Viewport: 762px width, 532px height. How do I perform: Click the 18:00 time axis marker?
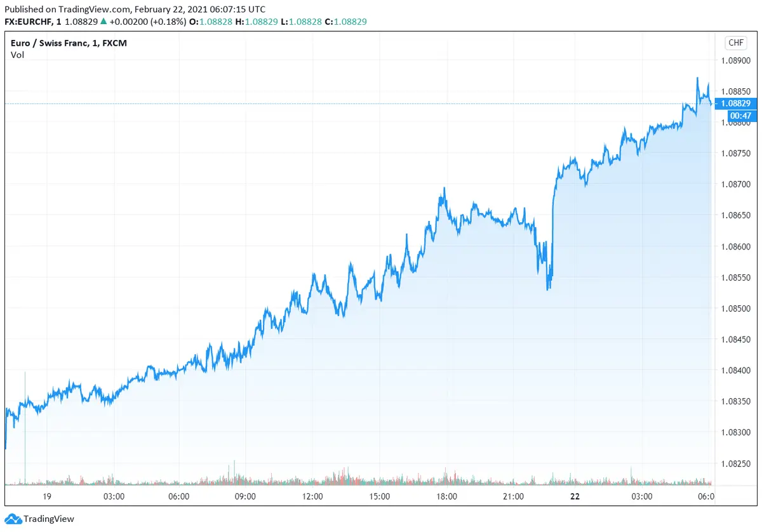point(446,496)
